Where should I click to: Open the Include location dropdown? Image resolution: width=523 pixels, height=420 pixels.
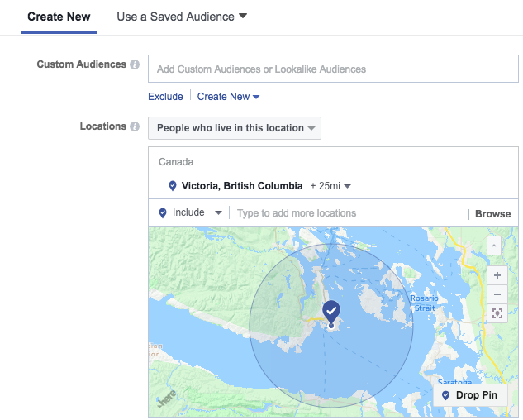[190, 212]
